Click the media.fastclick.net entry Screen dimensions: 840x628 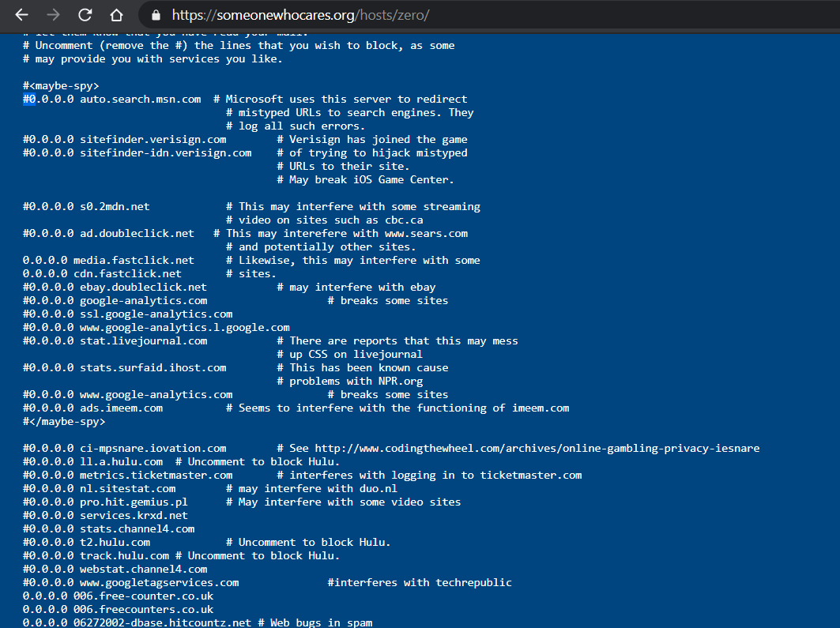(x=134, y=260)
